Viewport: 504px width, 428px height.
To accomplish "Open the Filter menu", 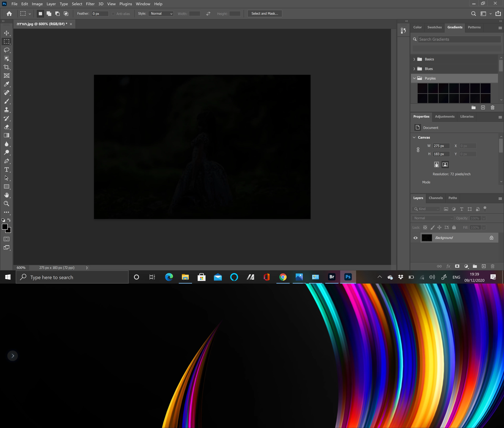I will [x=90, y=4].
